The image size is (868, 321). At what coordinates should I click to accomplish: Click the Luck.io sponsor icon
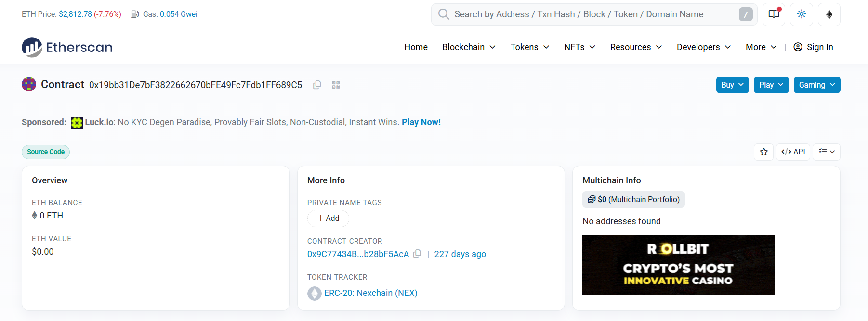click(x=77, y=123)
